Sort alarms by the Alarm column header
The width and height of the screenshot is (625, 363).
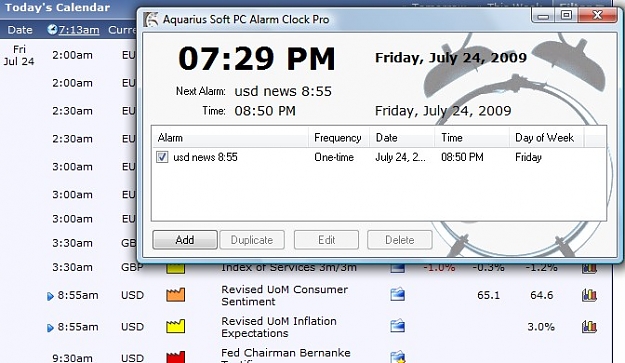230,138
